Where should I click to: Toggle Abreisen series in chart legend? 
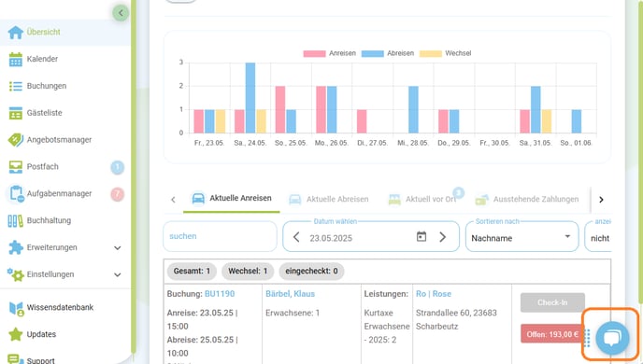388,53
